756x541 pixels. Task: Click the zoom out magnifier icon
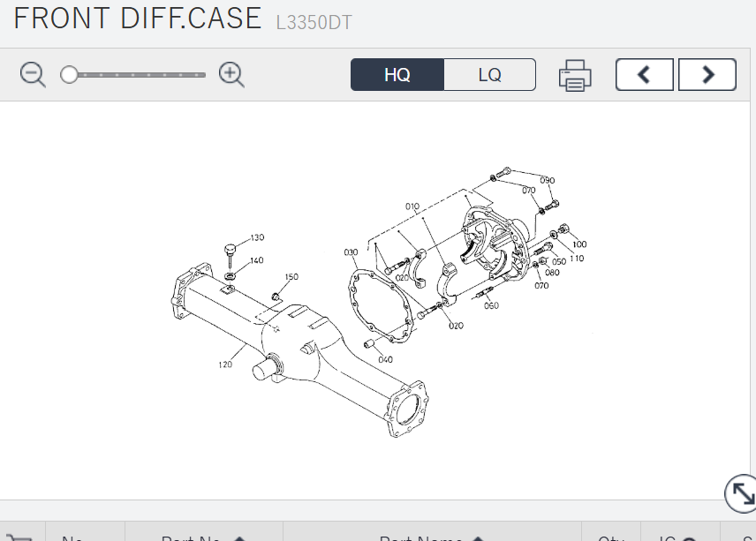pos(33,75)
